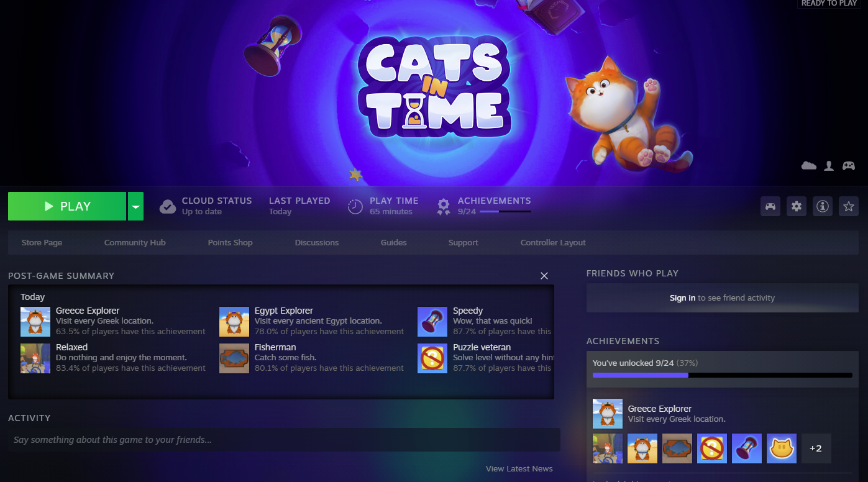
Task: Open controller settings button next to the gear
Action: click(770, 206)
